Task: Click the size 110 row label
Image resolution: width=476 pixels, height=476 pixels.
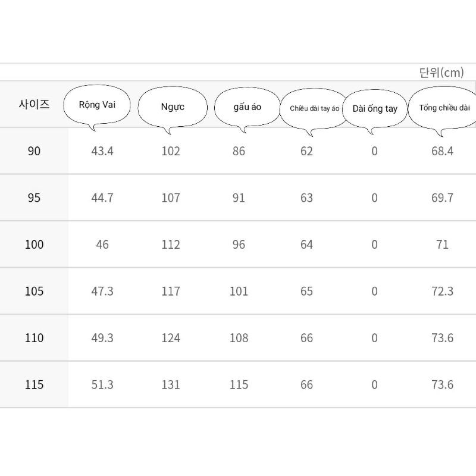Action: coord(34,338)
